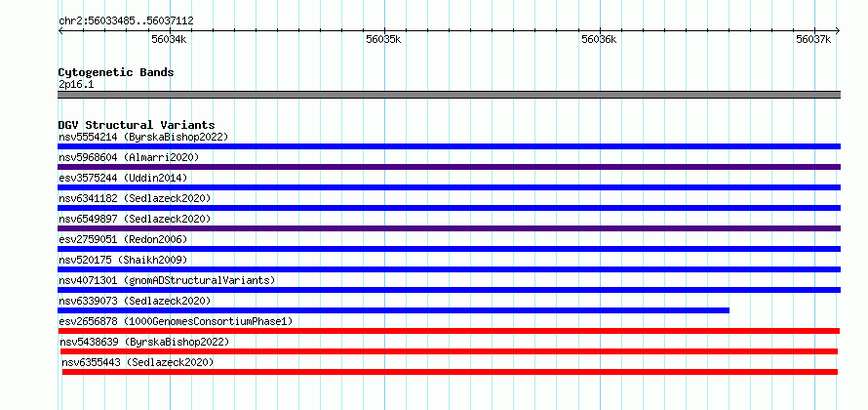868x410 pixels.
Task: Select the red bar for esv2656878
Action: 449,331
